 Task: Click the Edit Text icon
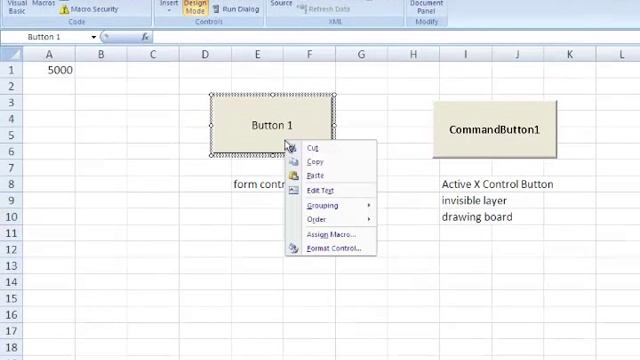point(293,190)
